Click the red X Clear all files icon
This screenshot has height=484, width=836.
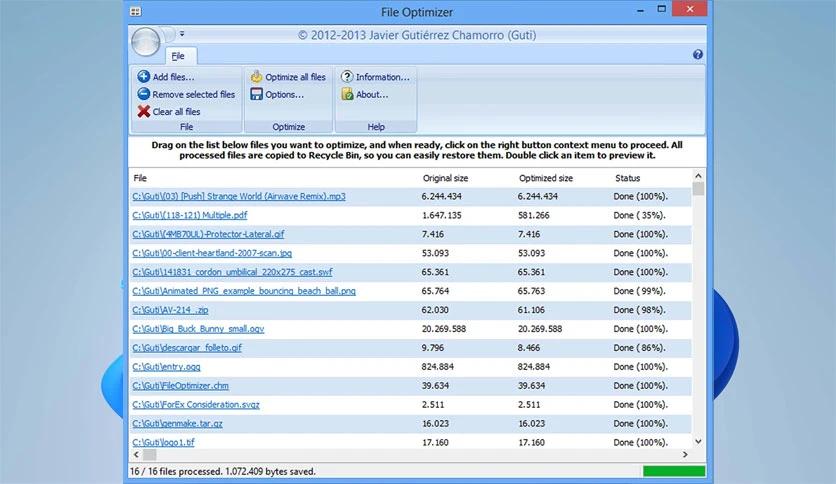tap(143, 111)
